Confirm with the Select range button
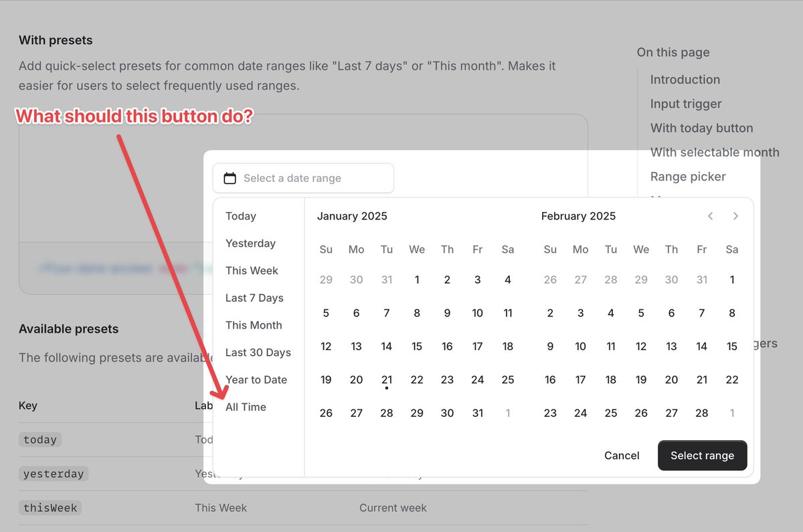Screen dimensions: 803x532 [x=702, y=456]
